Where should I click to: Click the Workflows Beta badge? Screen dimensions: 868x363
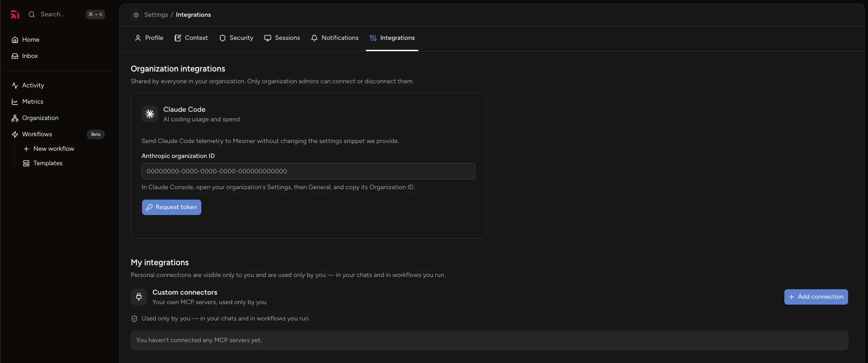[95, 134]
